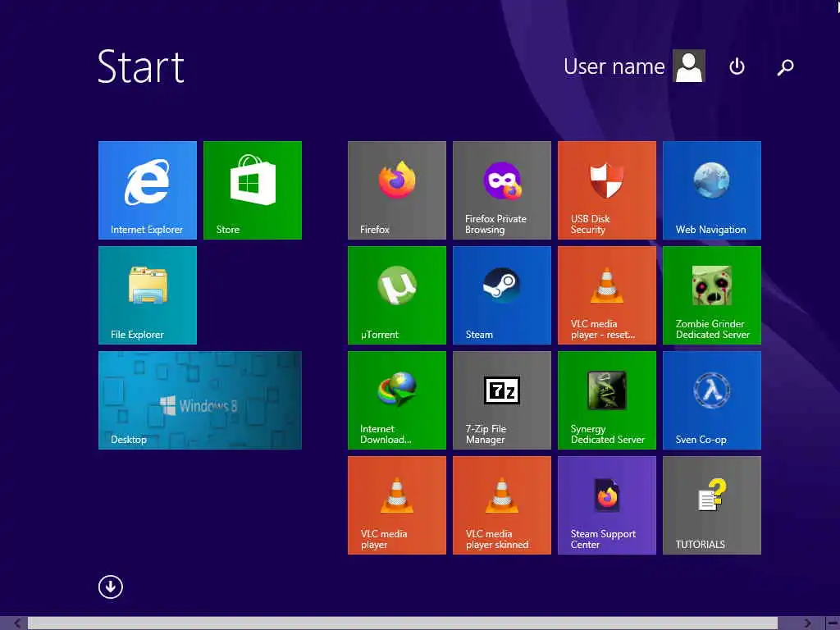Image resolution: width=840 pixels, height=630 pixels.
Task: Launch the Store tile
Action: (x=253, y=190)
